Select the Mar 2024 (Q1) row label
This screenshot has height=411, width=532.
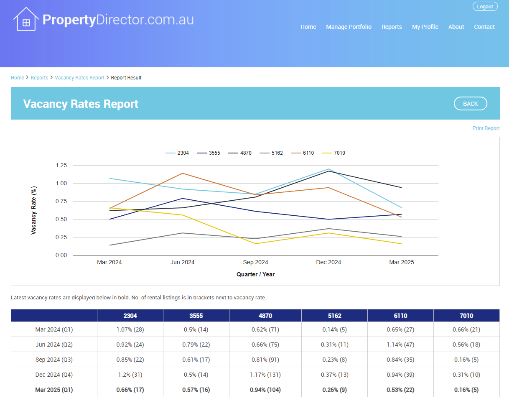click(x=54, y=329)
